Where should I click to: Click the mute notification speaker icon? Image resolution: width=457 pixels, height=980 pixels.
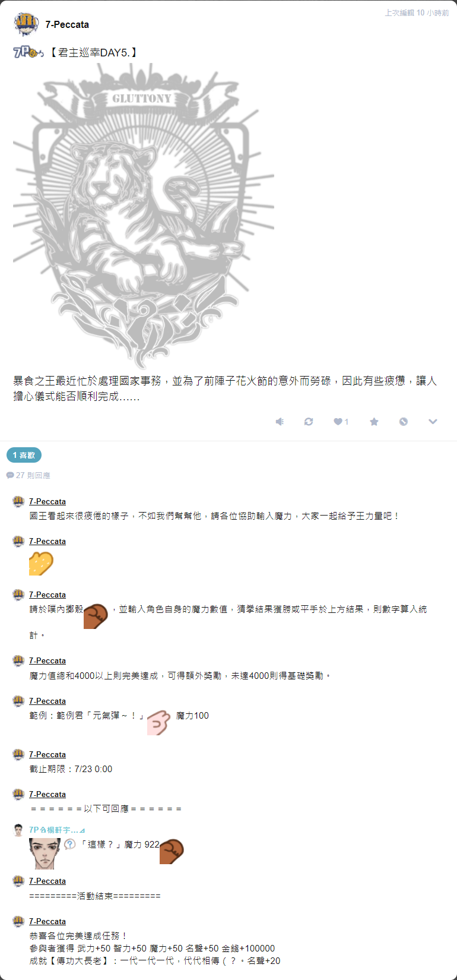[280, 422]
